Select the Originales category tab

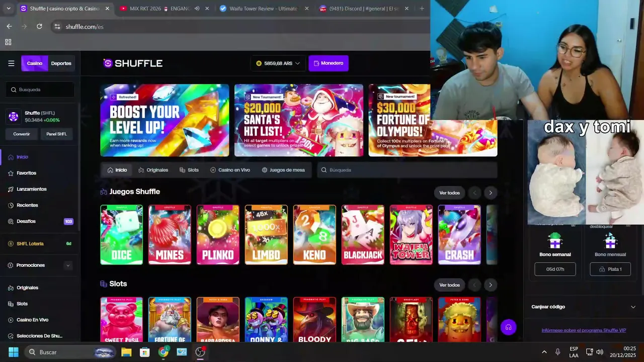click(153, 170)
